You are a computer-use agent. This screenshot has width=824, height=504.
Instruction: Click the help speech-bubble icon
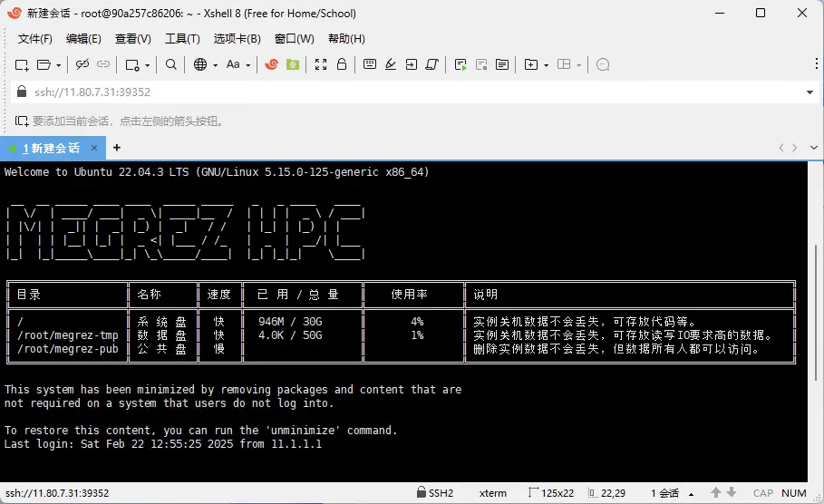click(603, 64)
